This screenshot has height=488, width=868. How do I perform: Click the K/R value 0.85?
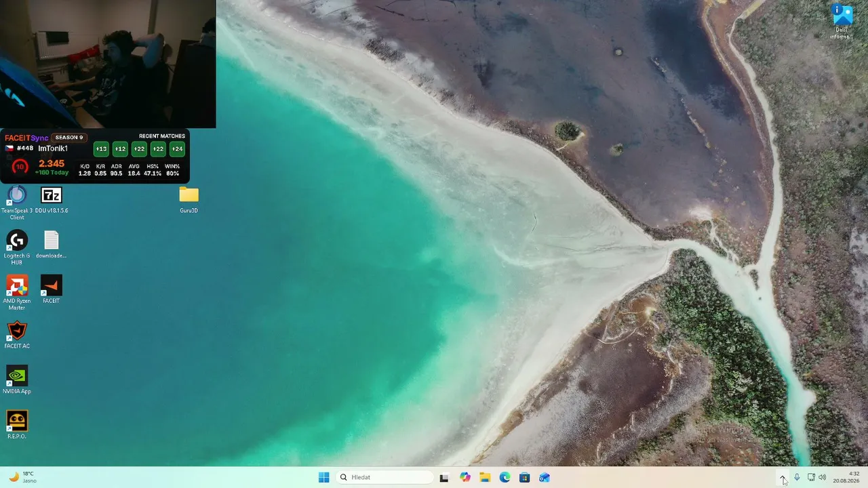pyautogui.click(x=100, y=174)
